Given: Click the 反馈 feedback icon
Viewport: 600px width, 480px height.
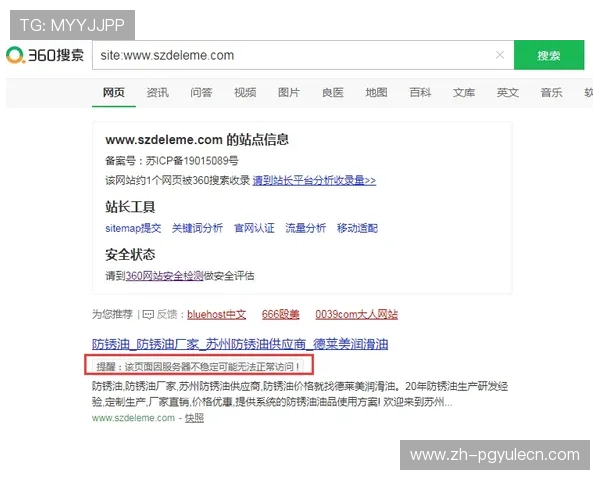Looking at the screenshot, I should [x=148, y=315].
